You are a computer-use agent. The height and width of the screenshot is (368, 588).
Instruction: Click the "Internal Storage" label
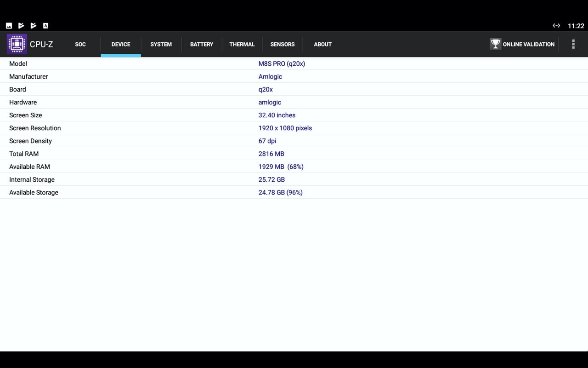pyautogui.click(x=32, y=179)
